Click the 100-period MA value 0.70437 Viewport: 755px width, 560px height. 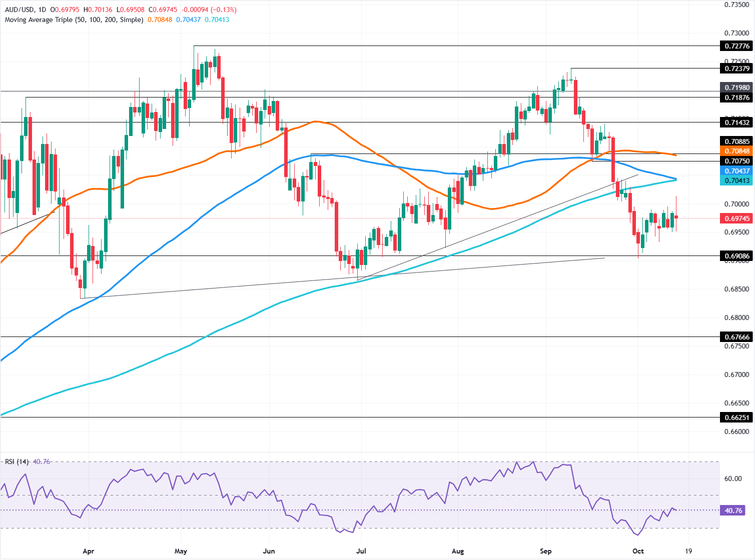pos(189,20)
